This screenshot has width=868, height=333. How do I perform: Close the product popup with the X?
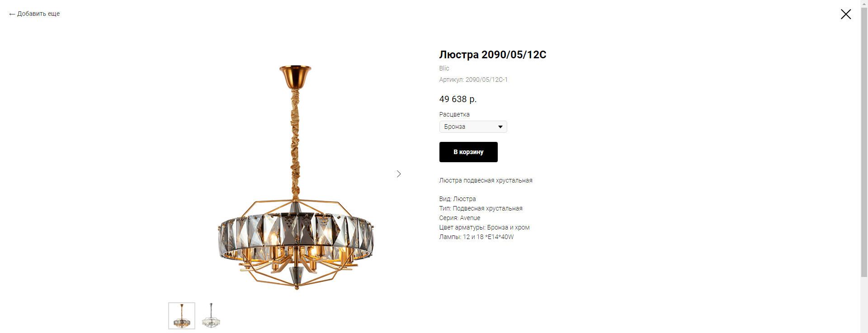[846, 14]
